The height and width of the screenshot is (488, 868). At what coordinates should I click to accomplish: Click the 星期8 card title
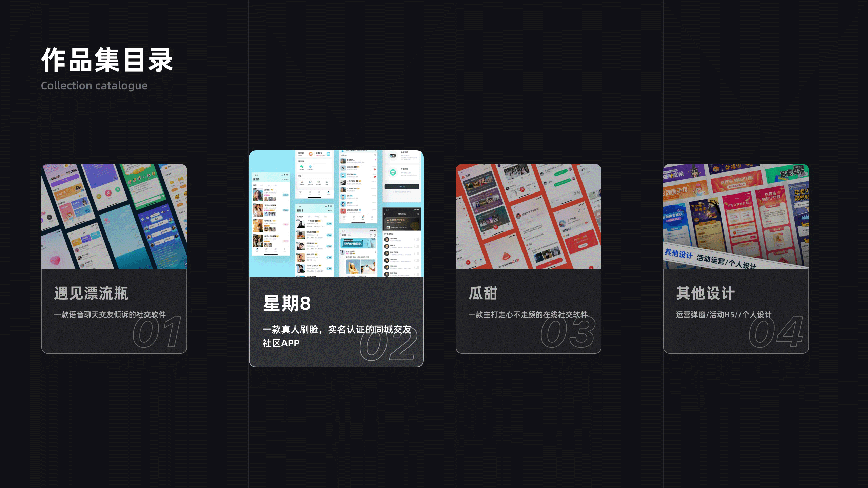[x=287, y=303]
